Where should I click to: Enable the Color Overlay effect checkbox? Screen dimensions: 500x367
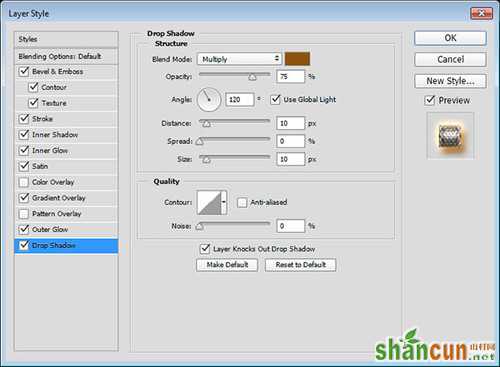(x=24, y=182)
